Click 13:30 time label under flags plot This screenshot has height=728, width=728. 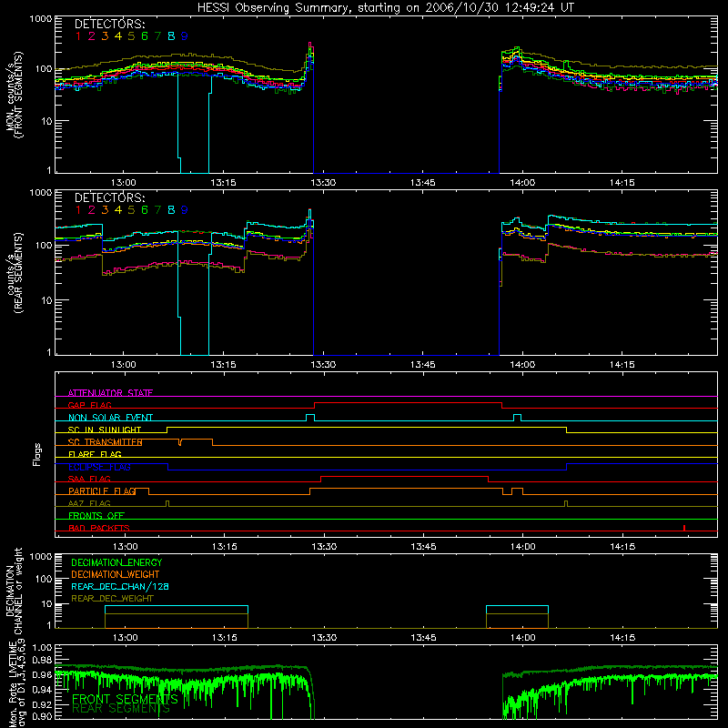tap(324, 547)
